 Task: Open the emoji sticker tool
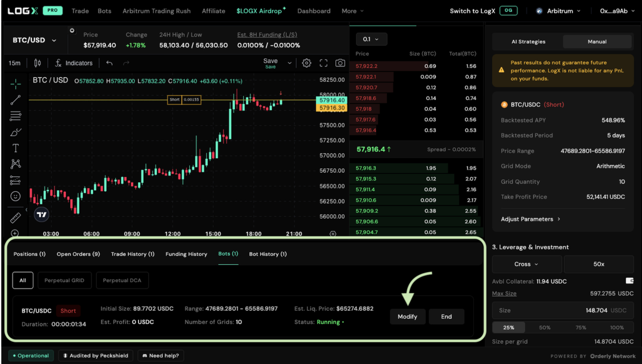click(15, 196)
